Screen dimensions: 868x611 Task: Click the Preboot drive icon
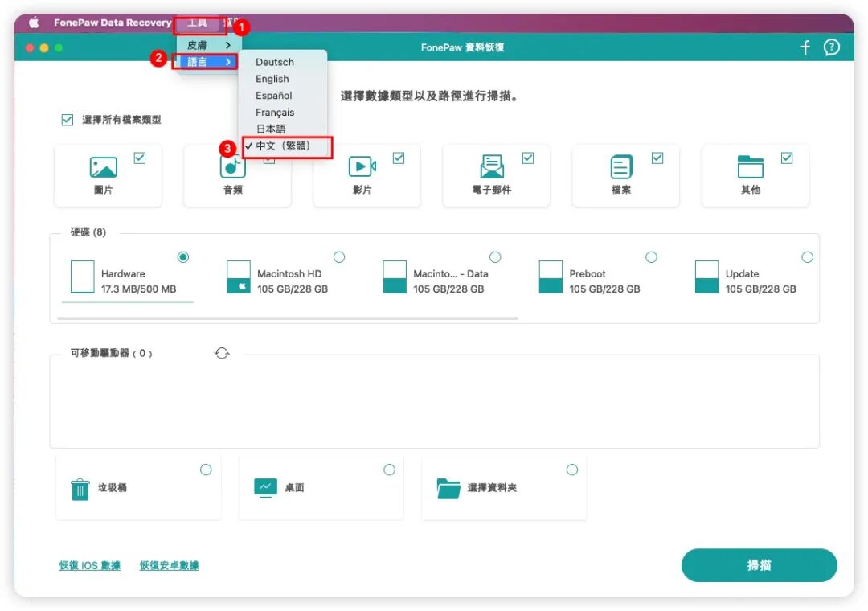551,277
